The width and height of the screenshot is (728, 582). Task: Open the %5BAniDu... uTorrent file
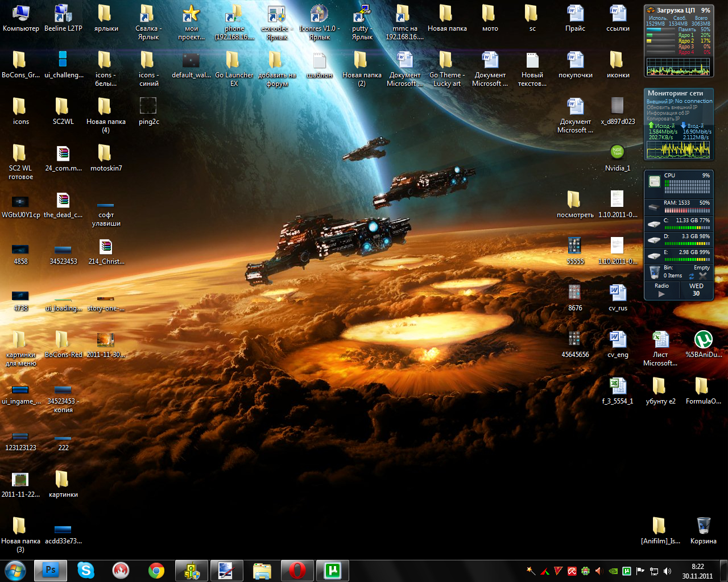[703, 344]
